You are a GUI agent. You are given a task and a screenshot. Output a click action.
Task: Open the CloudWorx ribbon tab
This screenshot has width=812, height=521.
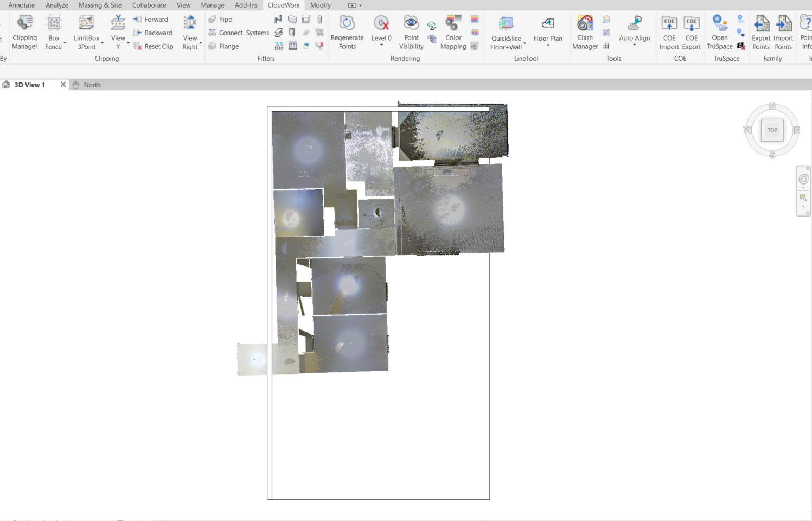[283, 5]
